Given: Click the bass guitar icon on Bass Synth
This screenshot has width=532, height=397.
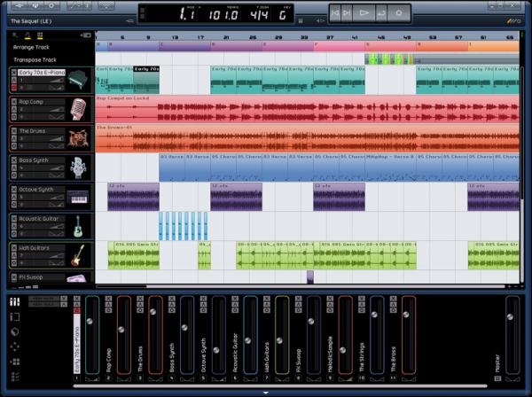Looking at the screenshot, I should point(78,167).
